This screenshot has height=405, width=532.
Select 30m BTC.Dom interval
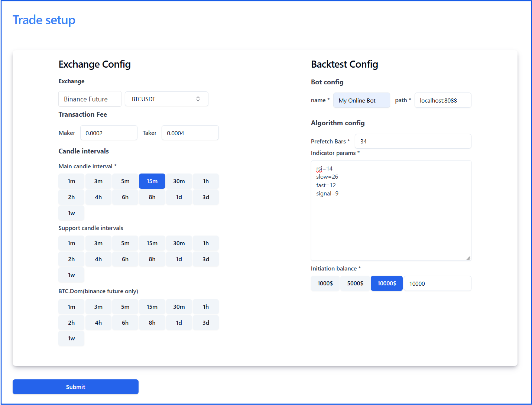click(x=179, y=307)
